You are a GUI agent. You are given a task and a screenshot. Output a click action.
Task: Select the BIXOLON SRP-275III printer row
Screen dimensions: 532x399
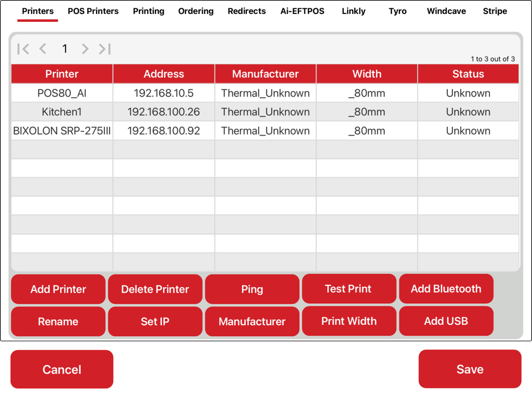[x=61, y=130]
